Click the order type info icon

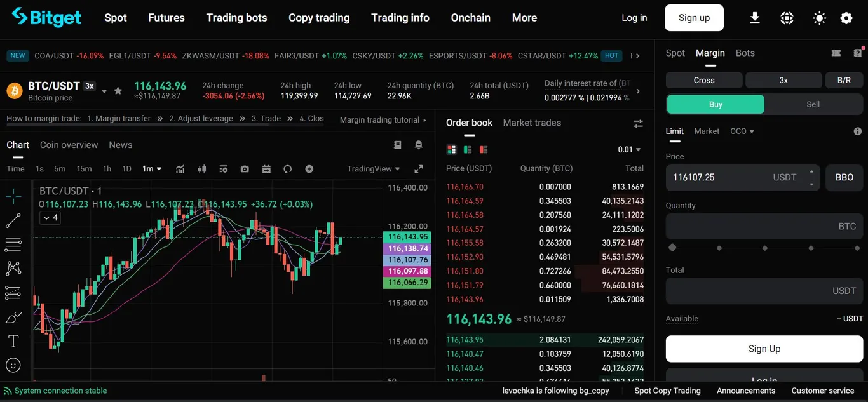858,131
